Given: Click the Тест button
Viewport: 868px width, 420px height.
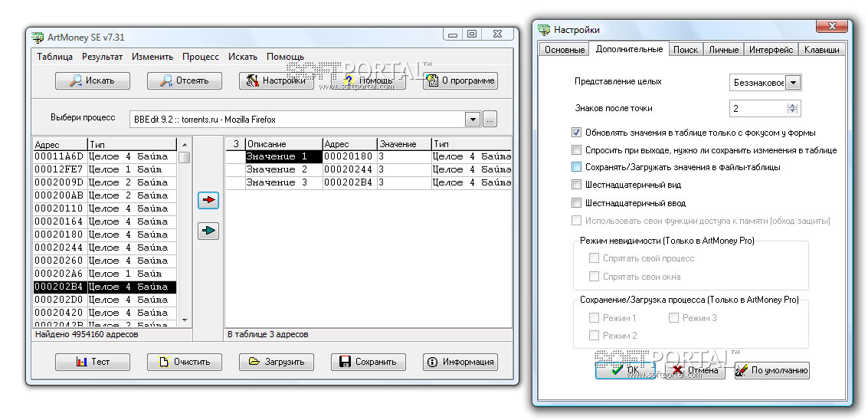Looking at the screenshot, I should click(93, 362).
